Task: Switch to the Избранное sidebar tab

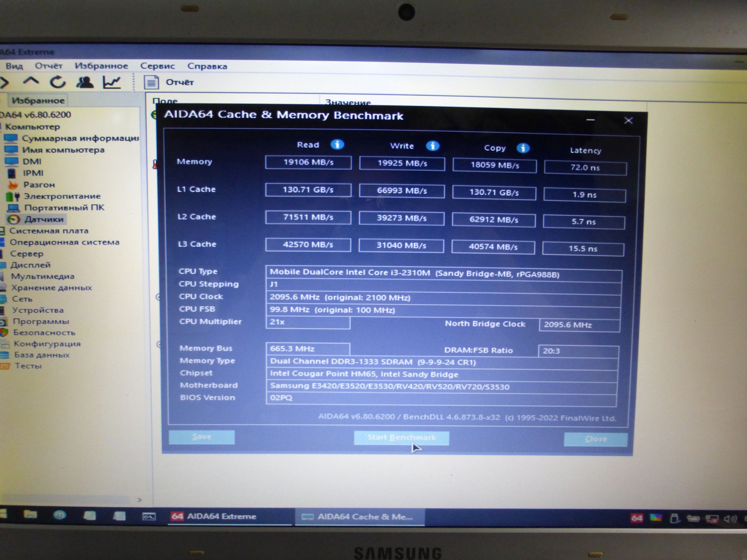Action: click(x=38, y=100)
